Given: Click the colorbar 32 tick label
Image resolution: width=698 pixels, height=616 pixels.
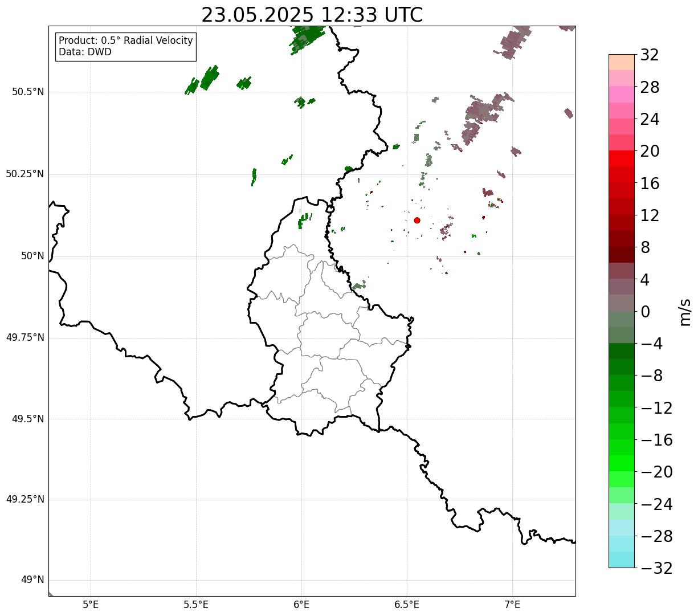Looking at the screenshot, I should tap(650, 55).
